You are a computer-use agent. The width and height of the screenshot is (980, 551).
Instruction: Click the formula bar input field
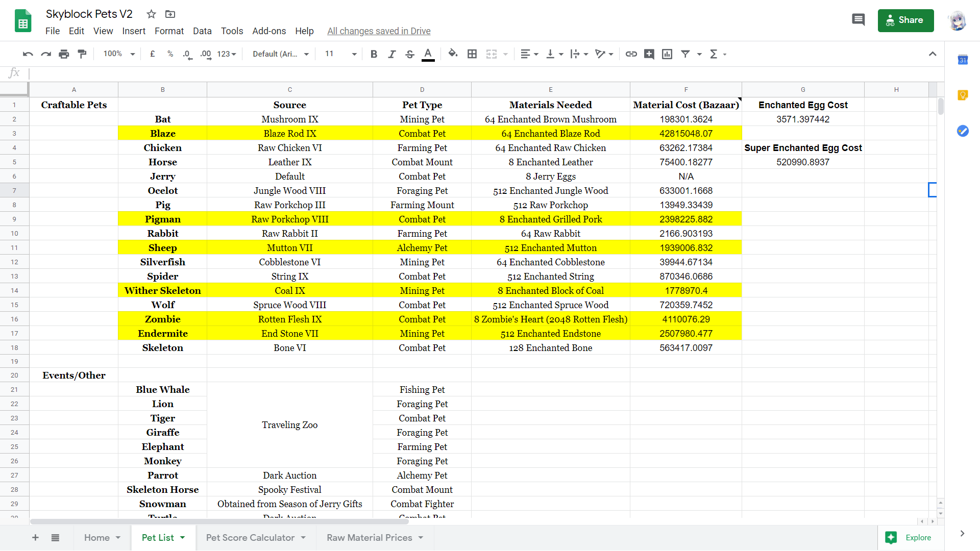(x=459, y=73)
